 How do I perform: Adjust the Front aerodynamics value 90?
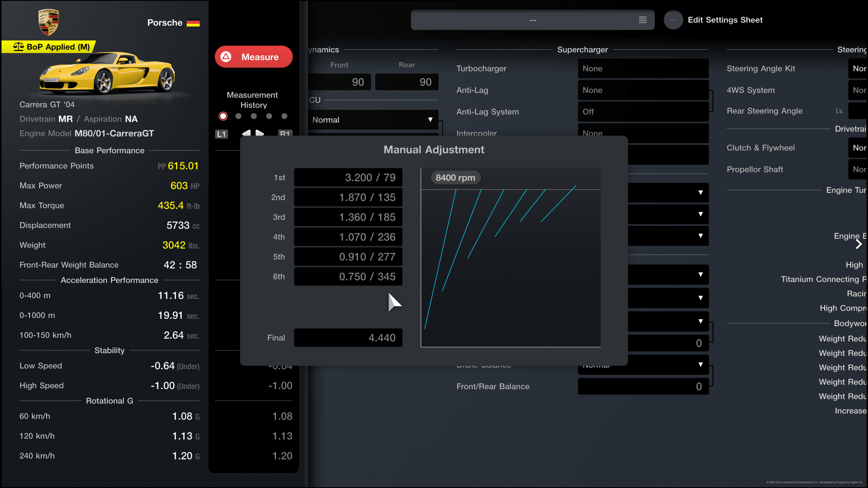[x=339, y=82]
